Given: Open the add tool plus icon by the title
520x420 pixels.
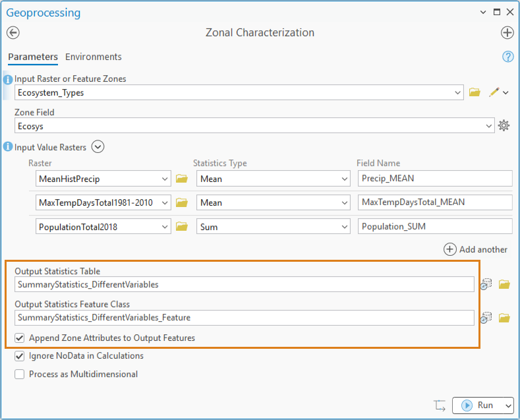Looking at the screenshot, I should pyautogui.click(x=507, y=32).
